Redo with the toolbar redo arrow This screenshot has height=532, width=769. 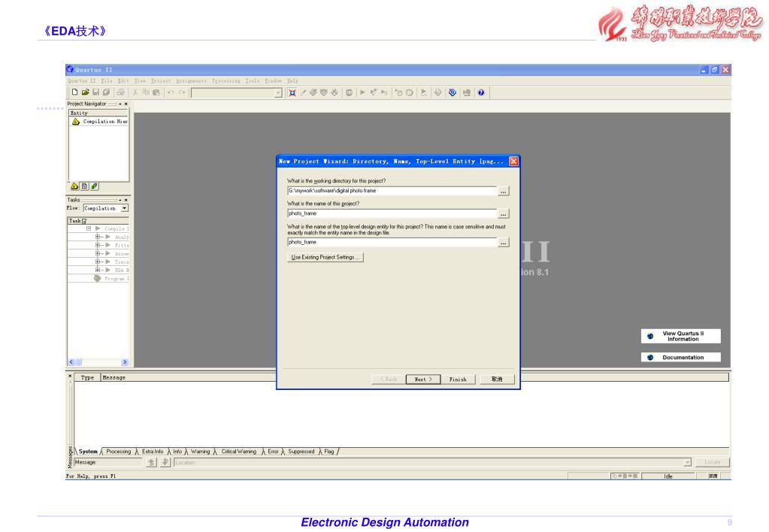[x=181, y=92]
